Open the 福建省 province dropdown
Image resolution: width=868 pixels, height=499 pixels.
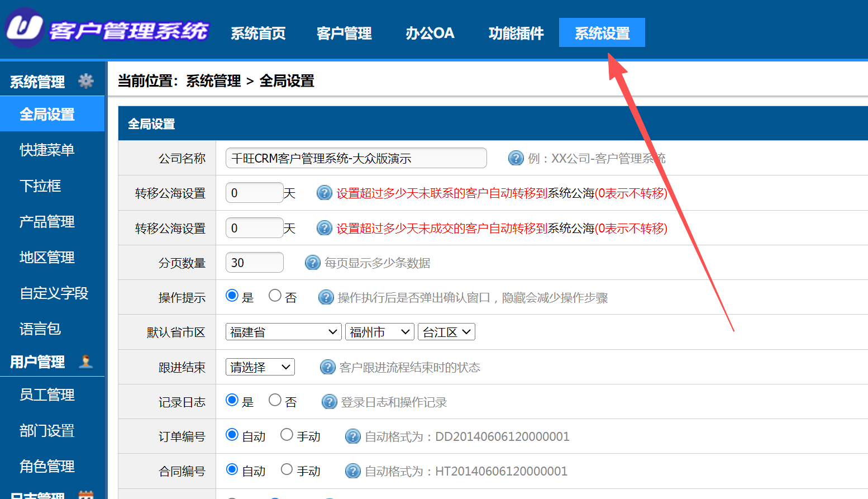(283, 332)
